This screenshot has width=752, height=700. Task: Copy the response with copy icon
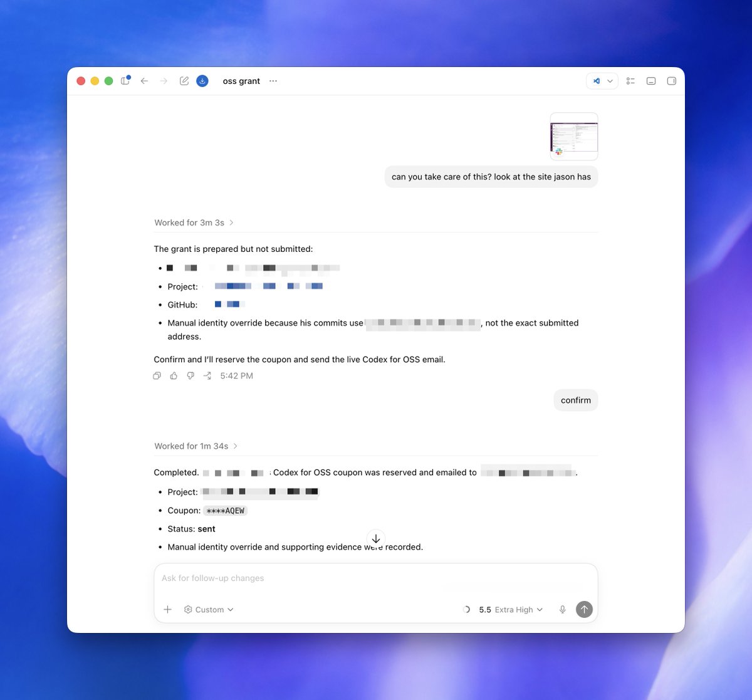point(157,376)
